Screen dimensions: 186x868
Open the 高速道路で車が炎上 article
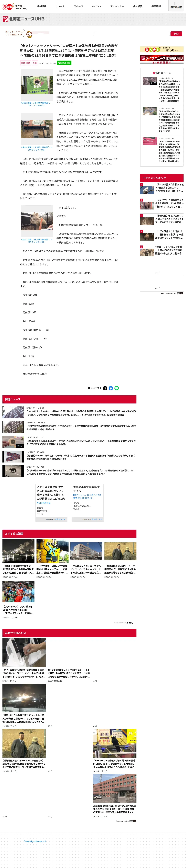115,796
